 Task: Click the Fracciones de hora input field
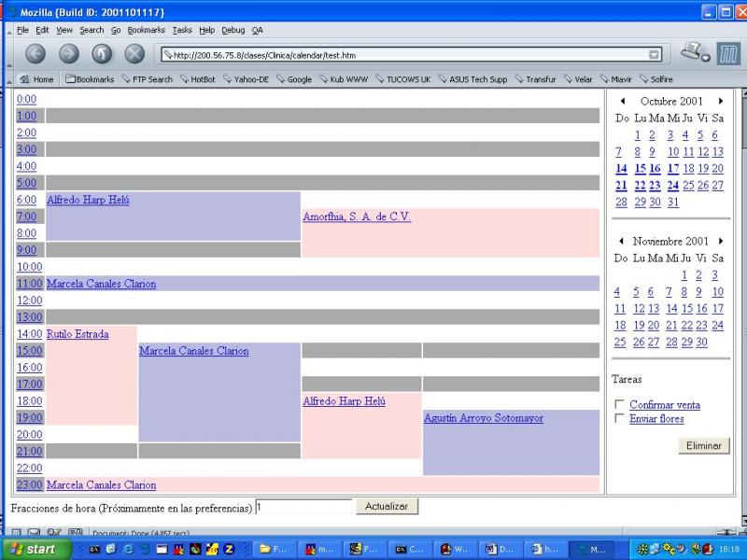tap(303, 507)
